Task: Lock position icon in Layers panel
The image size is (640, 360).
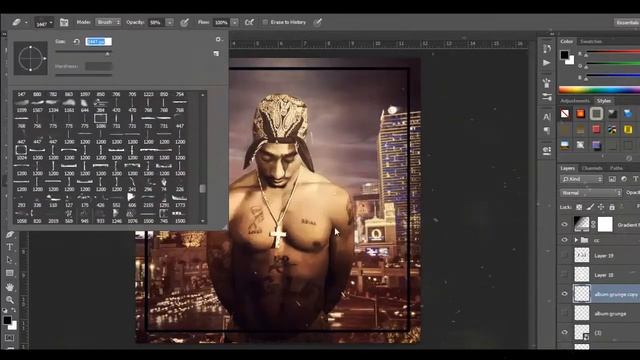Action: (x=601, y=207)
